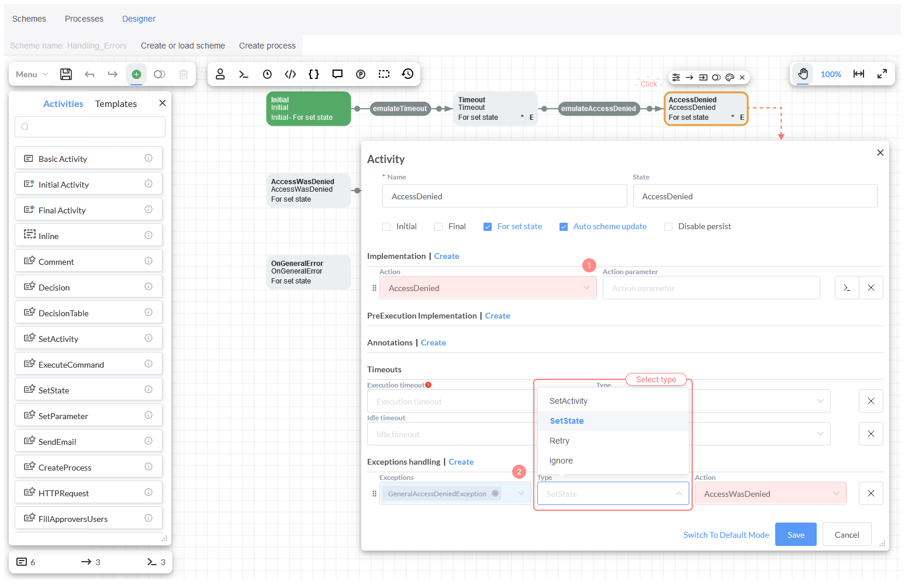This screenshot has height=588, width=905.
Task: Open the Process info circled P icon
Action: click(x=361, y=74)
